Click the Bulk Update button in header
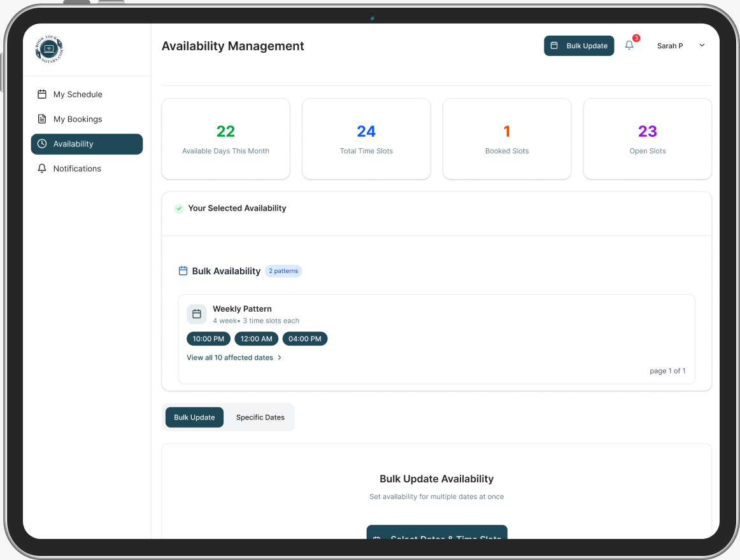740x560 pixels. click(x=579, y=46)
